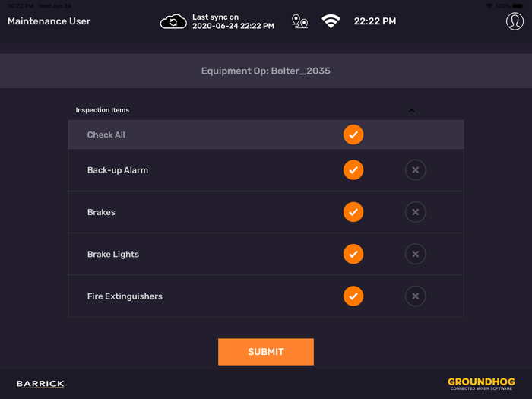Mark Back-up Alarm as failed
The image size is (532, 399).
pyautogui.click(x=415, y=170)
